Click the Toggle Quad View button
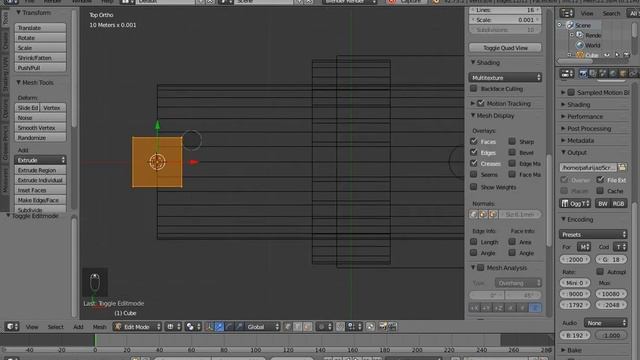This screenshot has height=360, width=640. [505, 48]
